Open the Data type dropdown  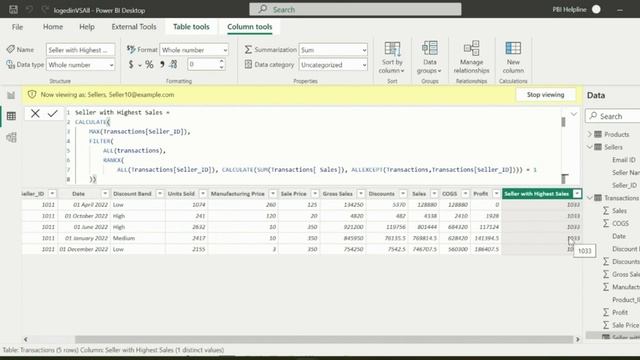click(x=80, y=65)
